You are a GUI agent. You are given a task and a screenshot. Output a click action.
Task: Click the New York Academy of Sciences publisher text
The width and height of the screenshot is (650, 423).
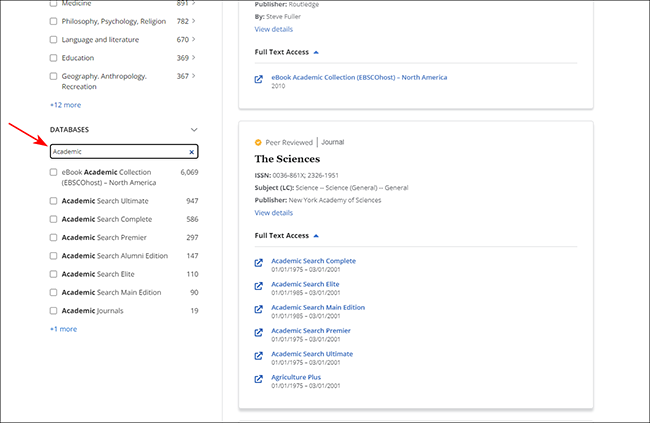[x=335, y=200]
